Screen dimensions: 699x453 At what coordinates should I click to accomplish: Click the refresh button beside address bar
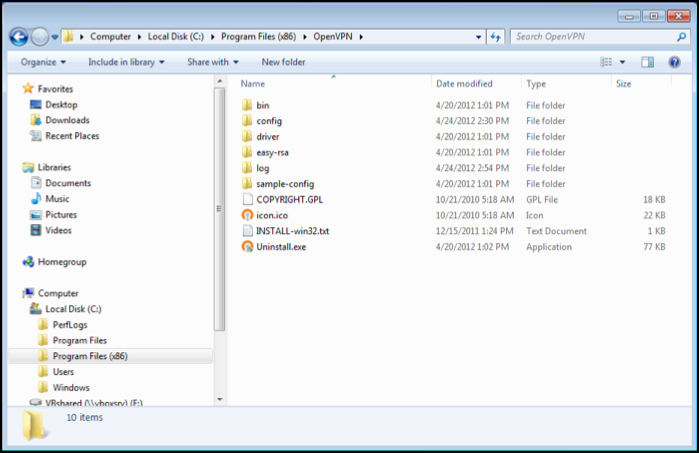pos(495,37)
